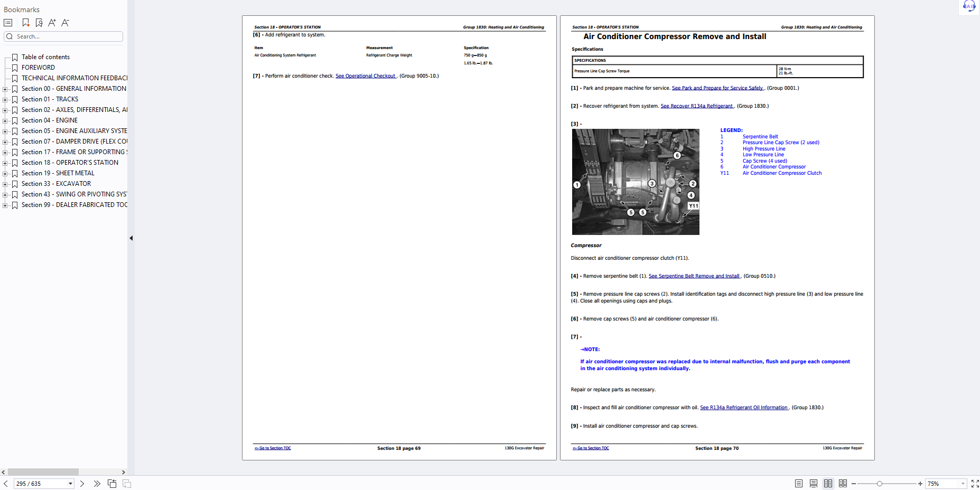The width and height of the screenshot is (980, 490).
Task: Open Section 18 - OPERATOR'S STATION bookmark
Action: pyautogui.click(x=70, y=163)
